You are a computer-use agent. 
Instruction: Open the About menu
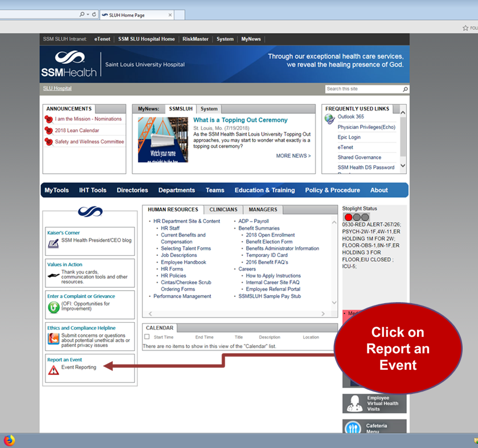click(379, 190)
